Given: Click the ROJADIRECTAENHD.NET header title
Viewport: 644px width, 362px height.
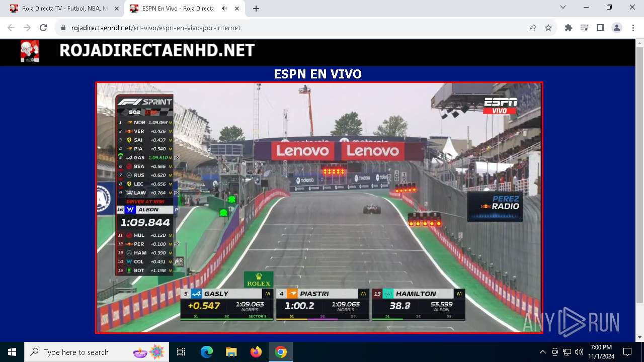Looking at the screenshot, I should 157,50.
